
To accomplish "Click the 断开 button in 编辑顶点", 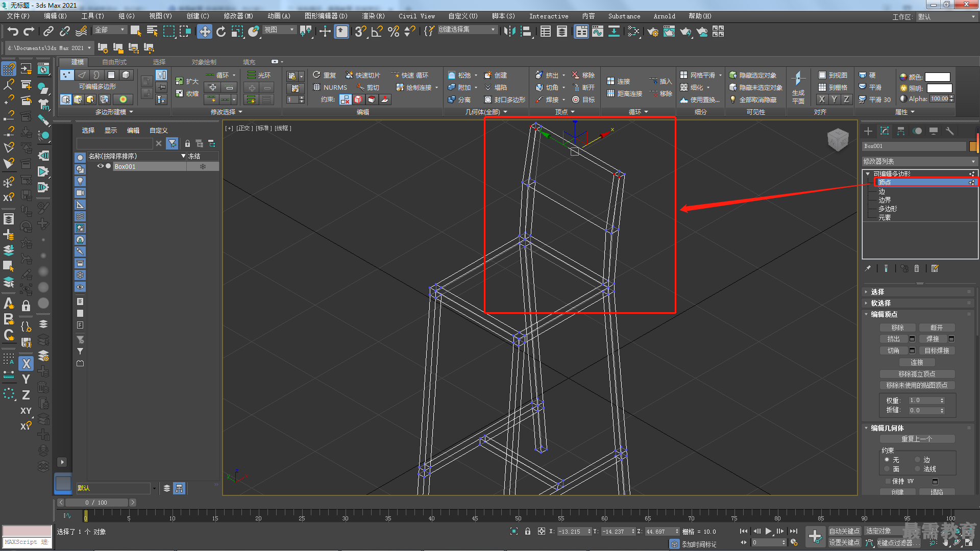I will click(936, 328).
